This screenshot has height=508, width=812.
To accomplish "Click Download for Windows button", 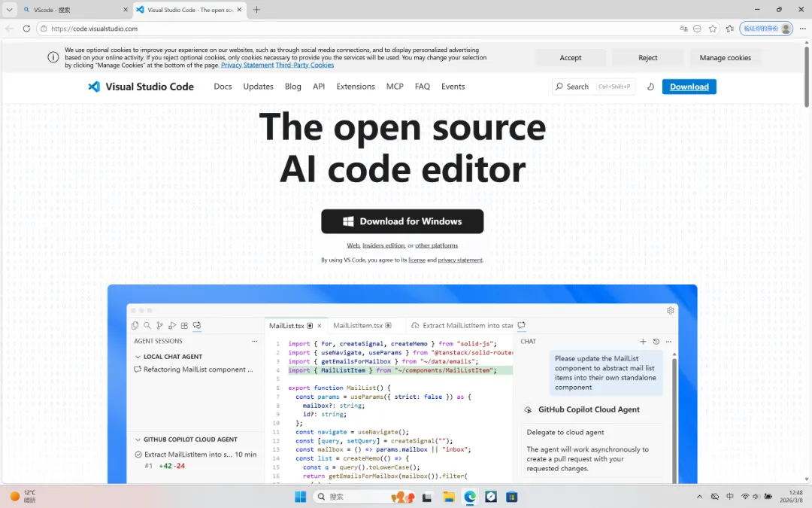I will coord(401,221).
